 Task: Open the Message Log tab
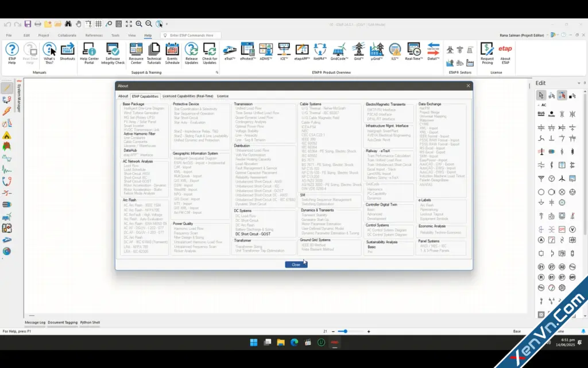pos(35,322)
